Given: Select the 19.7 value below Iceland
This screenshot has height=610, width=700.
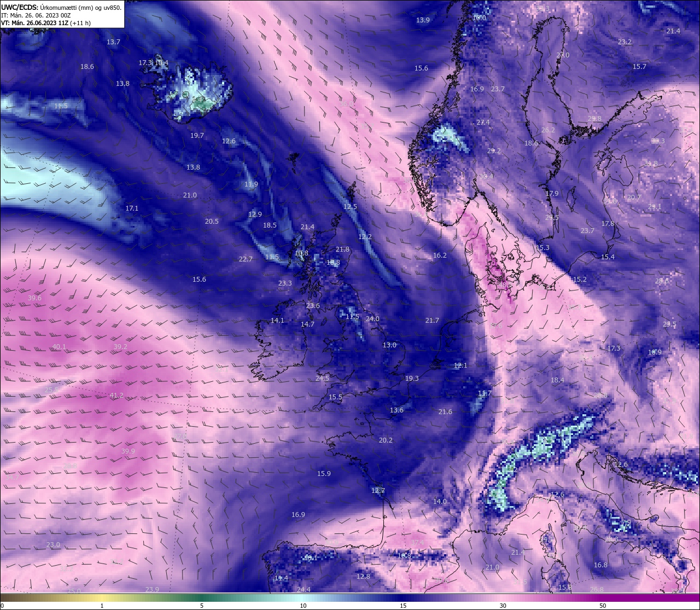Looking at the screenshot, I should (197, 136).
